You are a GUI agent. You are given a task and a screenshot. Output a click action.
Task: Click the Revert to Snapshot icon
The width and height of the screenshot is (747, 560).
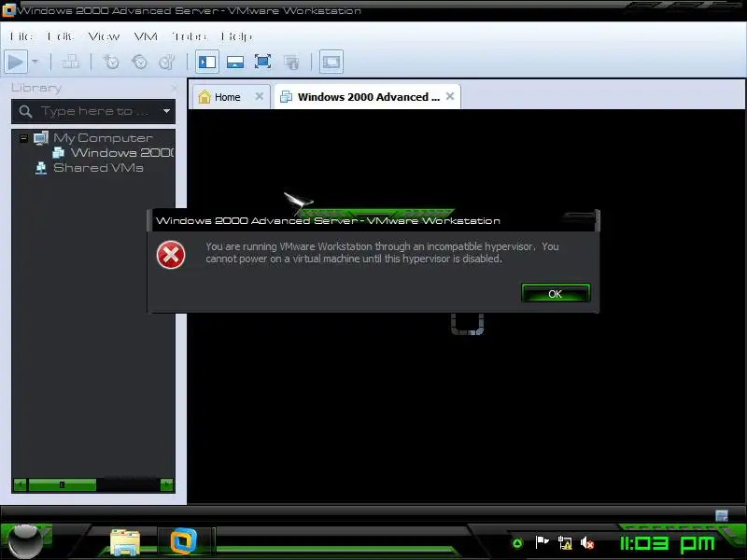[x=139, y=62]
